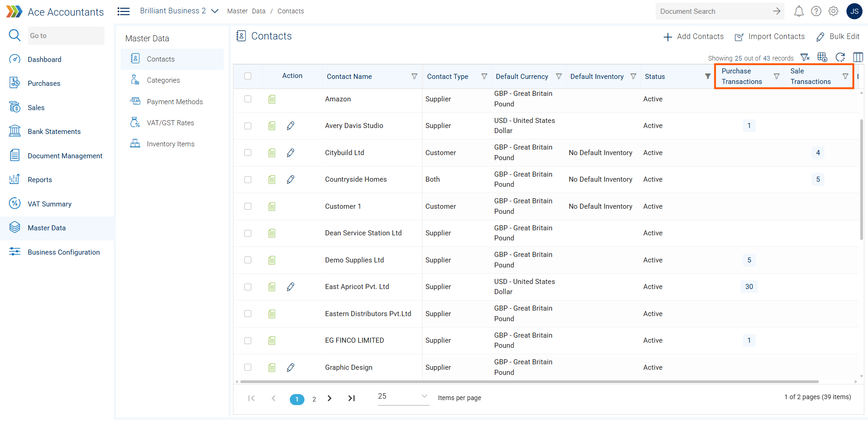Screen dimensions: 868x423
Task: Click the vertical table scrollbar
Action: click(862, 179)
